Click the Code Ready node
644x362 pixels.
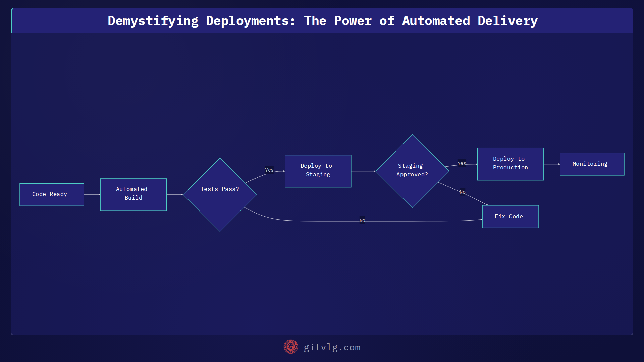[52, 194]
